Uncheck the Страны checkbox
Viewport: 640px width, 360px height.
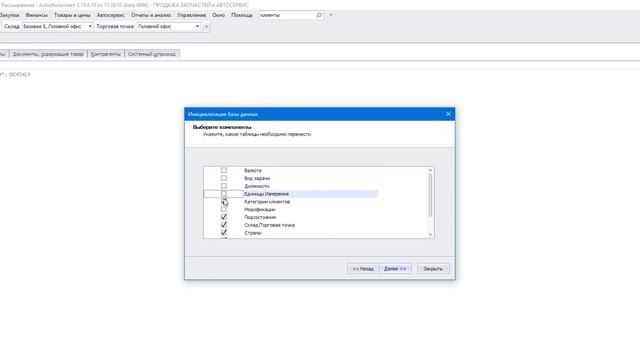tap(224, 232)
